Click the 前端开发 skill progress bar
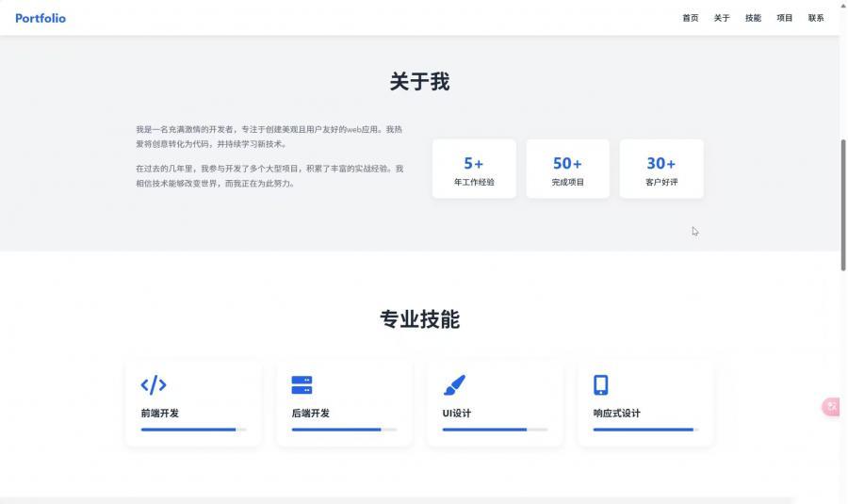 tap(193, 430)
